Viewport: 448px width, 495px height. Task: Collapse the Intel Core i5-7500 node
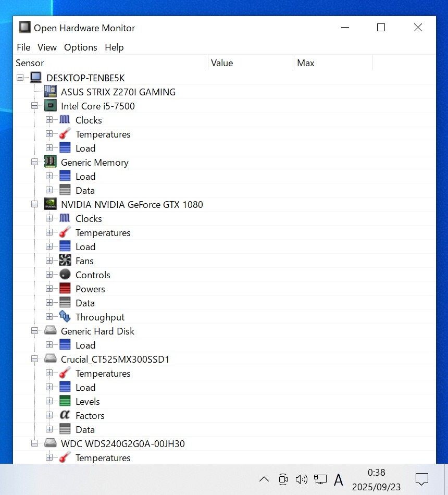(35, 106)
